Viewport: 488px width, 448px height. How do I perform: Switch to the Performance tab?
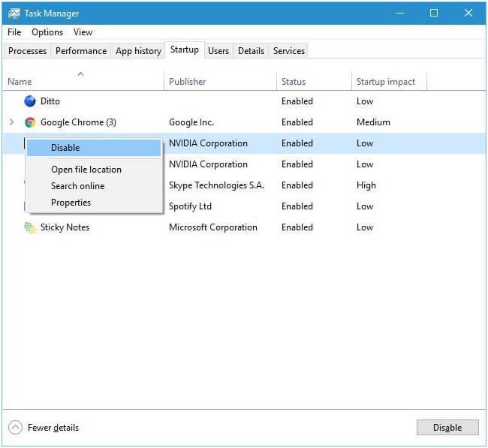[81, 51]
